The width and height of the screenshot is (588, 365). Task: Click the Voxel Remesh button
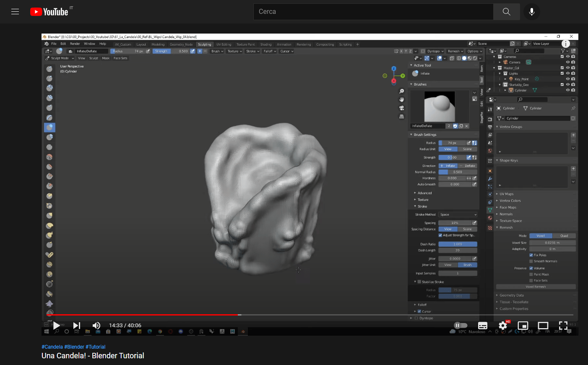536,287
